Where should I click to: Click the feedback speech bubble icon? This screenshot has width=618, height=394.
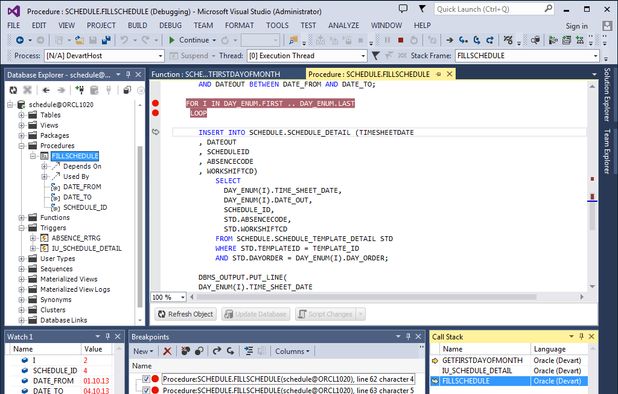coord(403,9)
